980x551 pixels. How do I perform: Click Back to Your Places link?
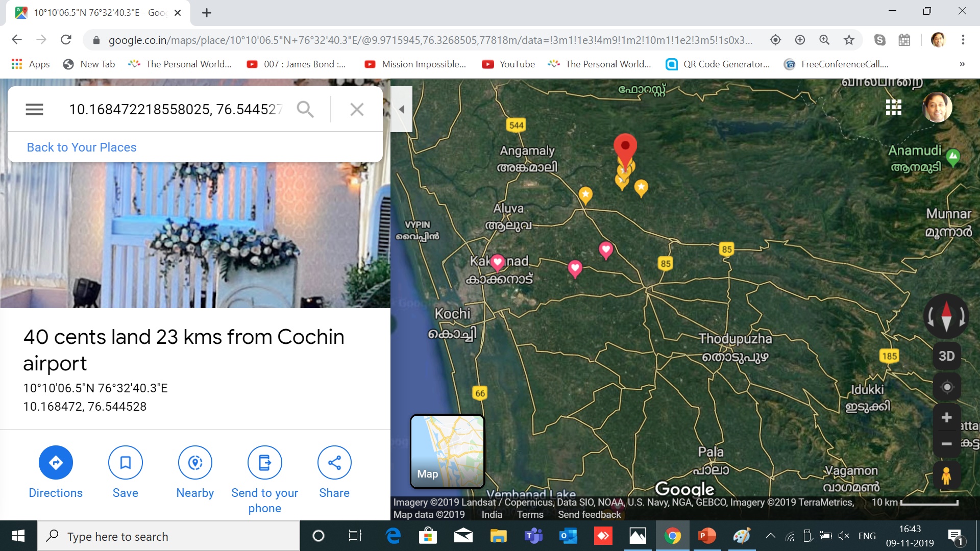82,147
